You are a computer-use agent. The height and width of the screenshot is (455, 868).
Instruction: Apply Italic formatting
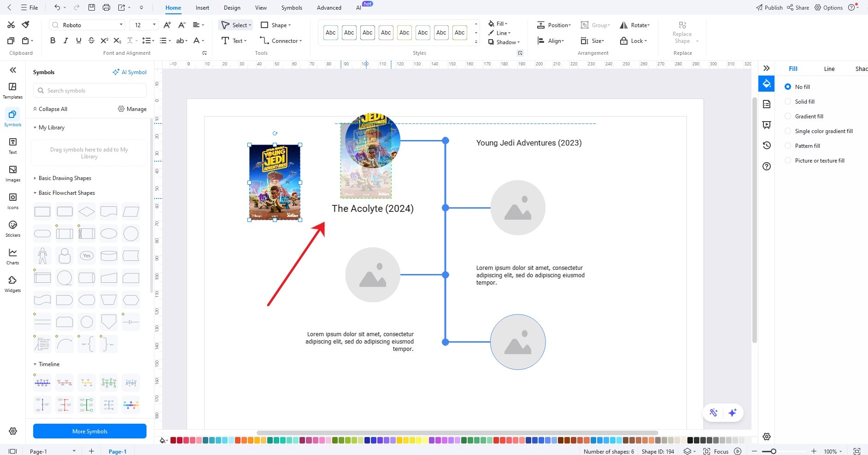pyautogui.click(x=65, y=41)
